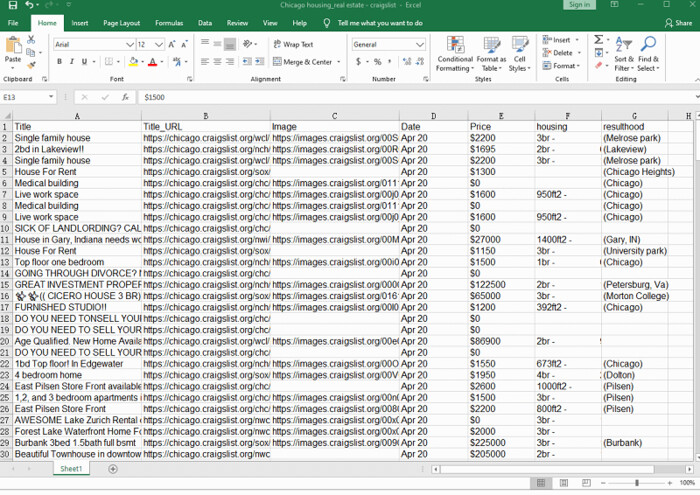
Task: Decrease font size with small A icon
Action: tap(184, 44)
